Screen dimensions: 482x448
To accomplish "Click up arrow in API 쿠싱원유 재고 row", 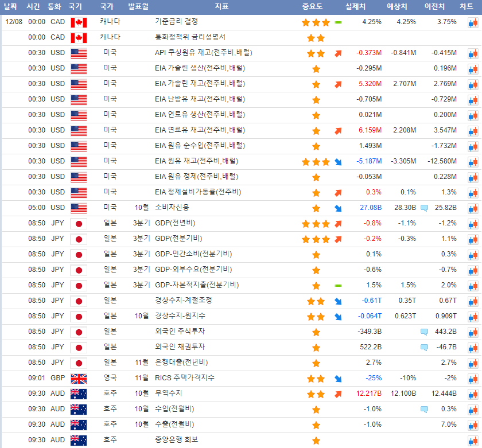I will [x=338, y=53].
